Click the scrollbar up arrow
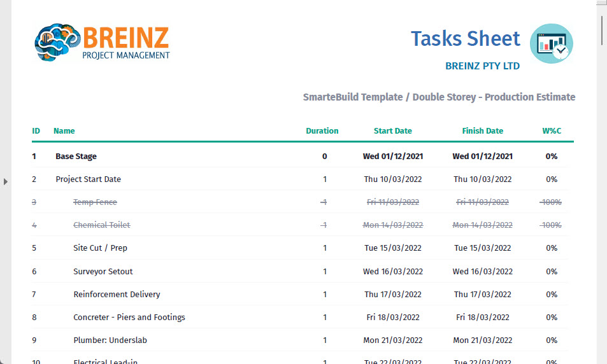 (602, 4)
